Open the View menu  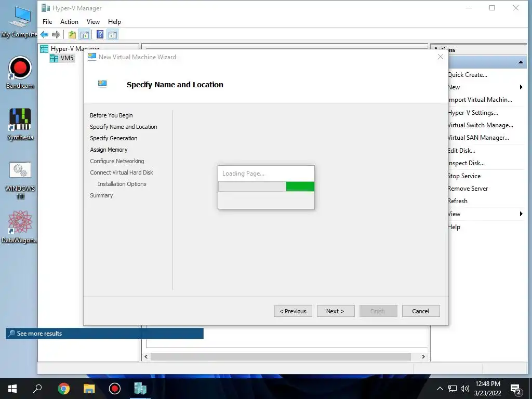(x=93, y=22)
